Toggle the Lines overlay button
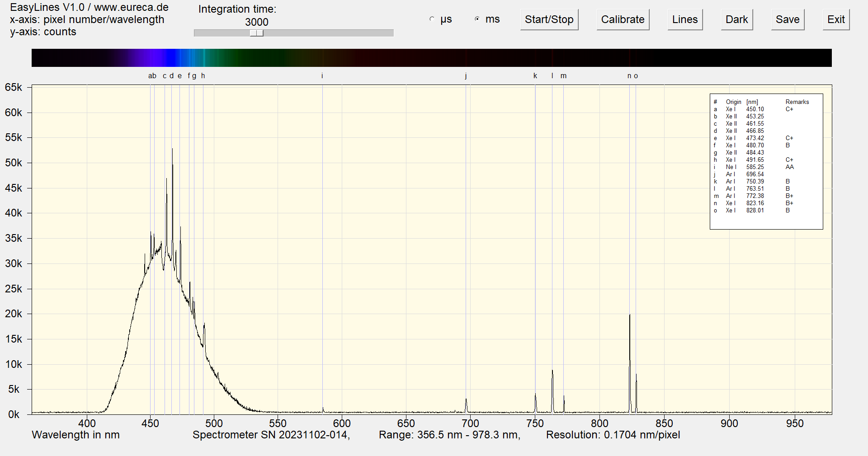 [x=684, y=19]
